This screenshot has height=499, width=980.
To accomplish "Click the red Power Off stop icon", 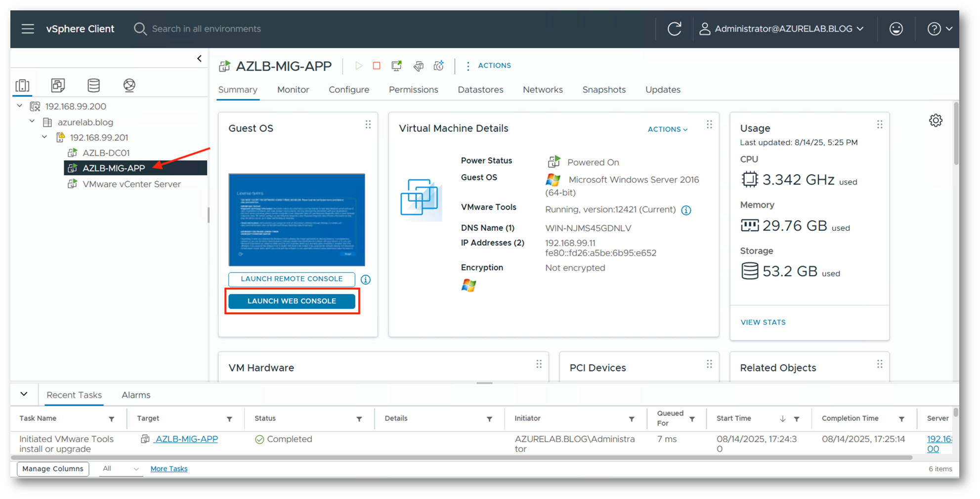I will [x=377, y=66].
